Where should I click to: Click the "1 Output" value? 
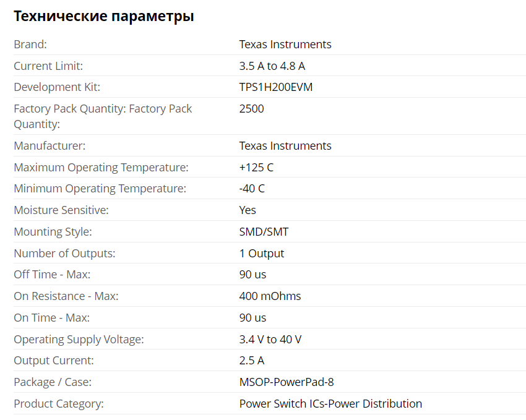click(x=261, y=254)
